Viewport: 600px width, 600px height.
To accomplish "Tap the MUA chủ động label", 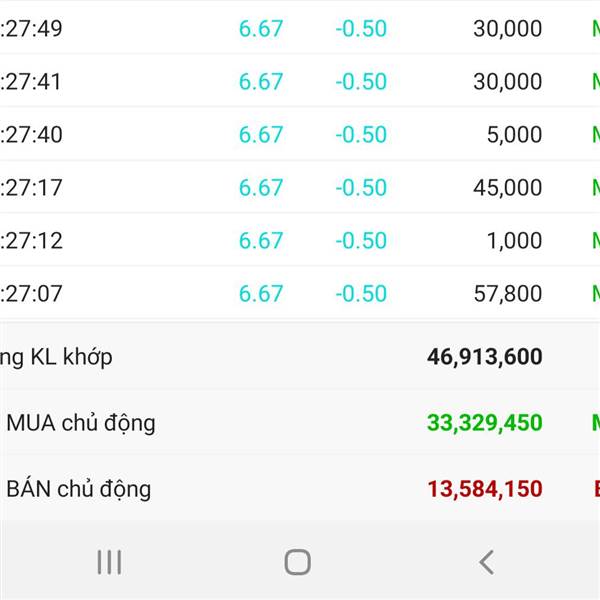I will (80, 423).
